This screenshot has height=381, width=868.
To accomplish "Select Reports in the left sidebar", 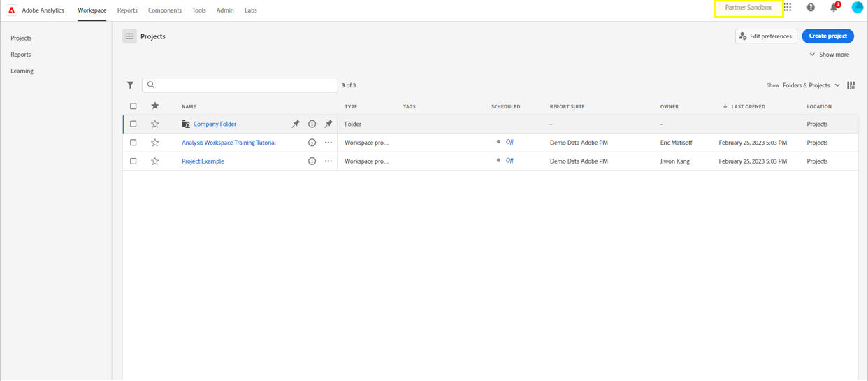I will [x=20, y=55].
